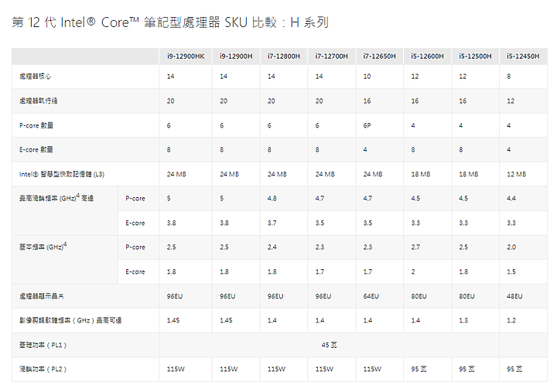The image size is (557, 392).
Task: Click the "1.5" base E-core value
Action: point(511,271)
